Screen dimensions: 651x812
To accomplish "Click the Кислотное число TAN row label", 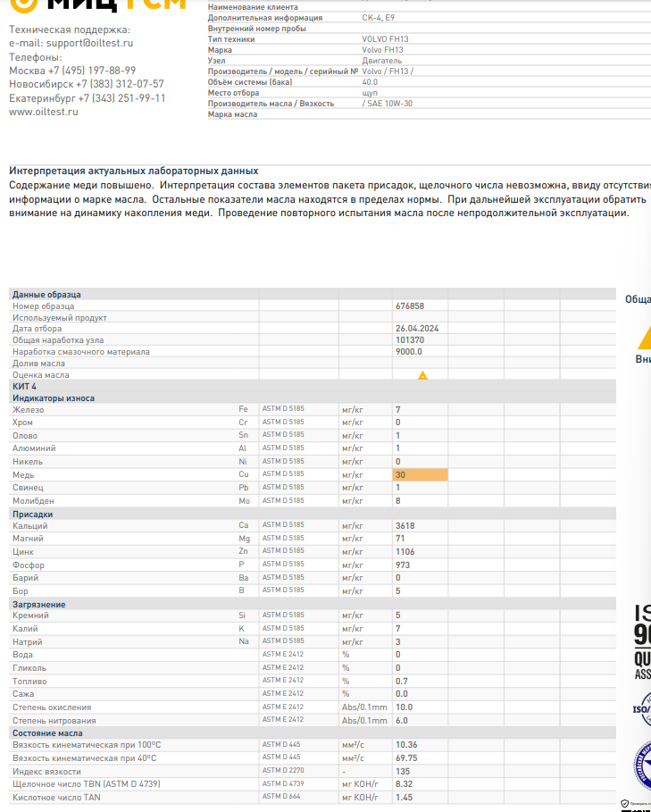I will click(56, 798).
